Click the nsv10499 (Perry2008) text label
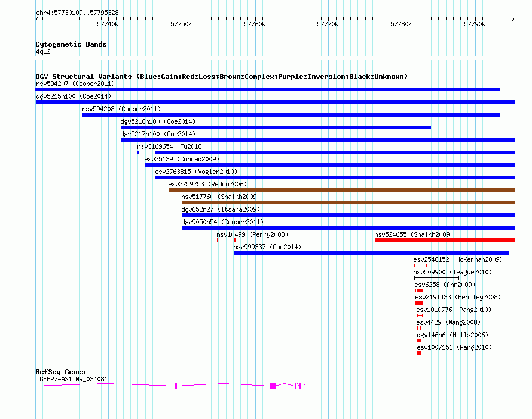The image size is (532, 419). [x=252, y=234]
